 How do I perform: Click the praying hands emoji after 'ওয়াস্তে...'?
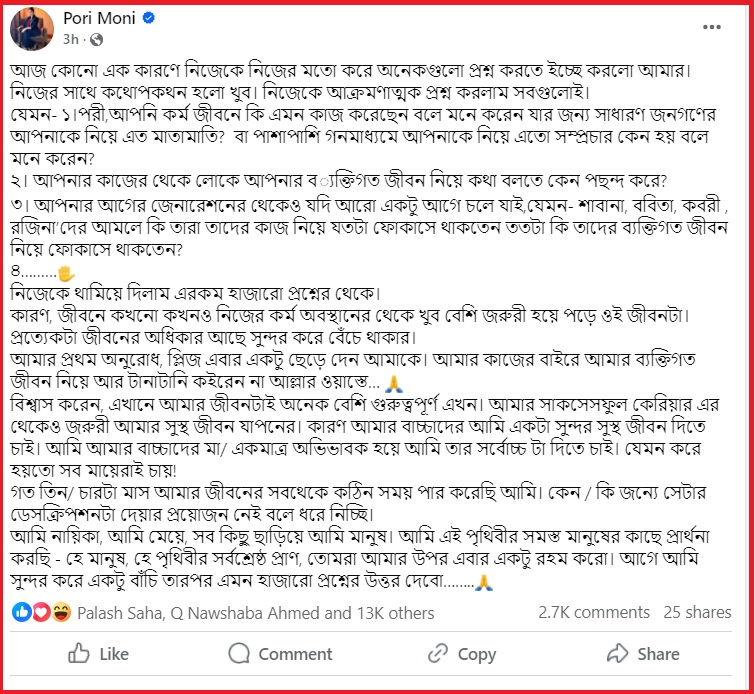[397, 383]
